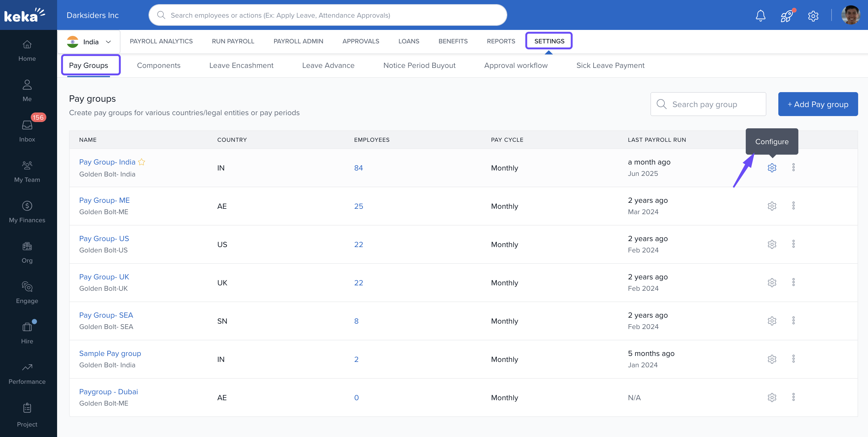The image size is (868, 437).
Task: Open configure gear for Pay Group- US
Action: coord(772,244)
